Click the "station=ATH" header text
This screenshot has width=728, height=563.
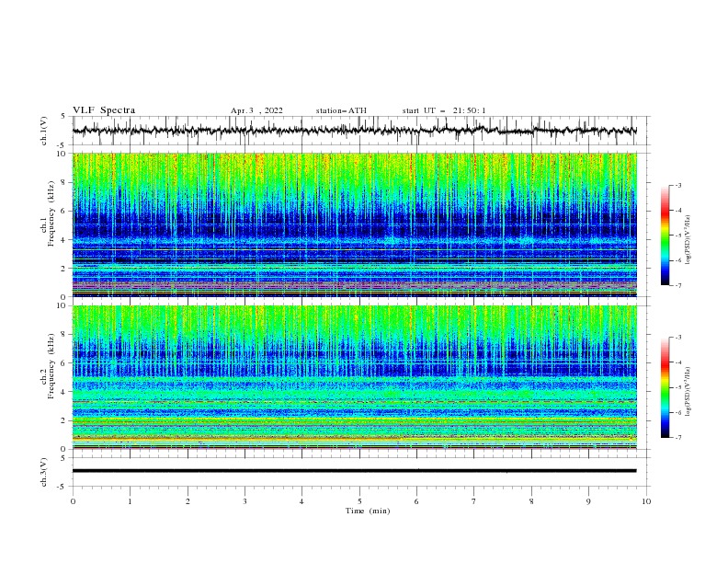[341, 110]
